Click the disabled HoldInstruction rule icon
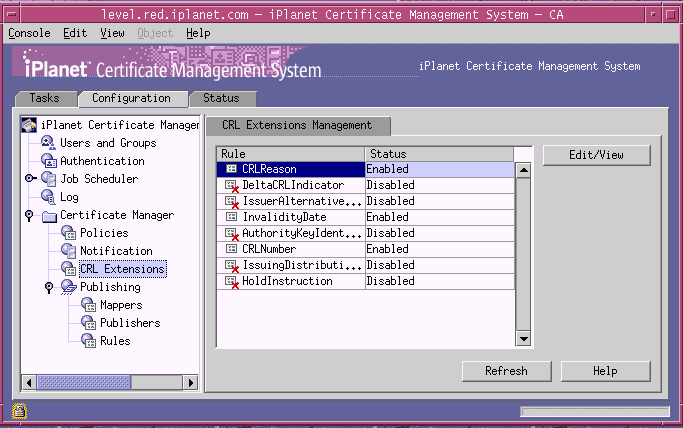 point(232,282)
